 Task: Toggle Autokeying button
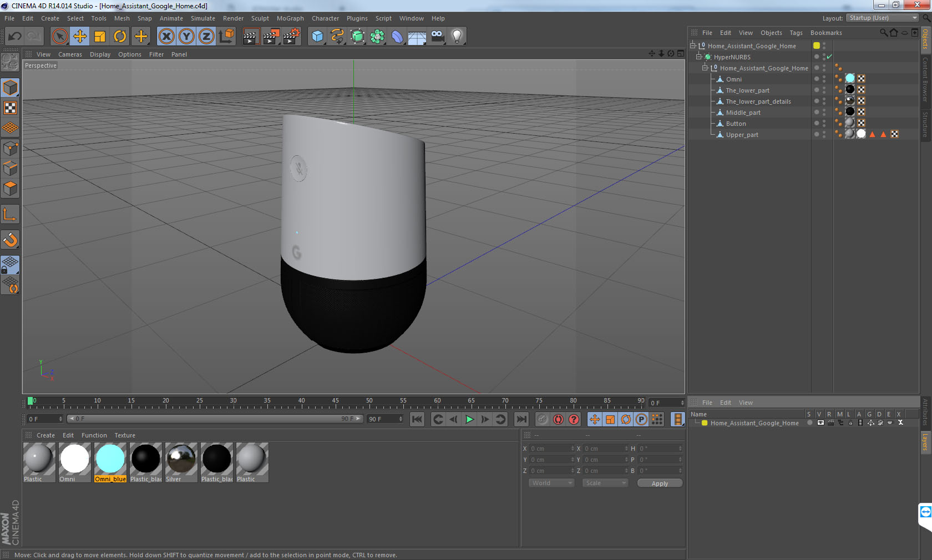click(558, 419)
